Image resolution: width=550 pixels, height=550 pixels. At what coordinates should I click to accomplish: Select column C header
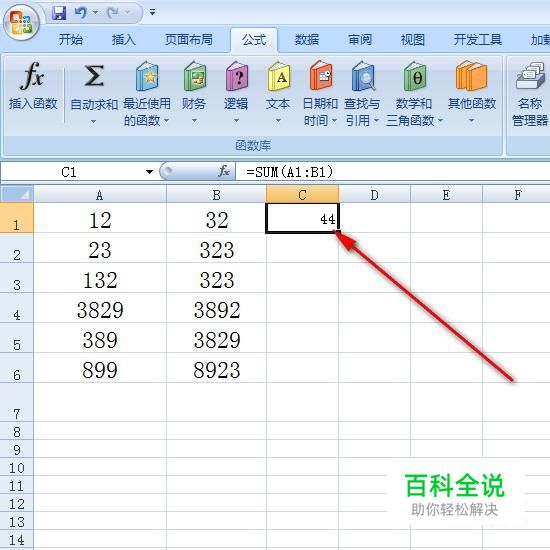302,195
